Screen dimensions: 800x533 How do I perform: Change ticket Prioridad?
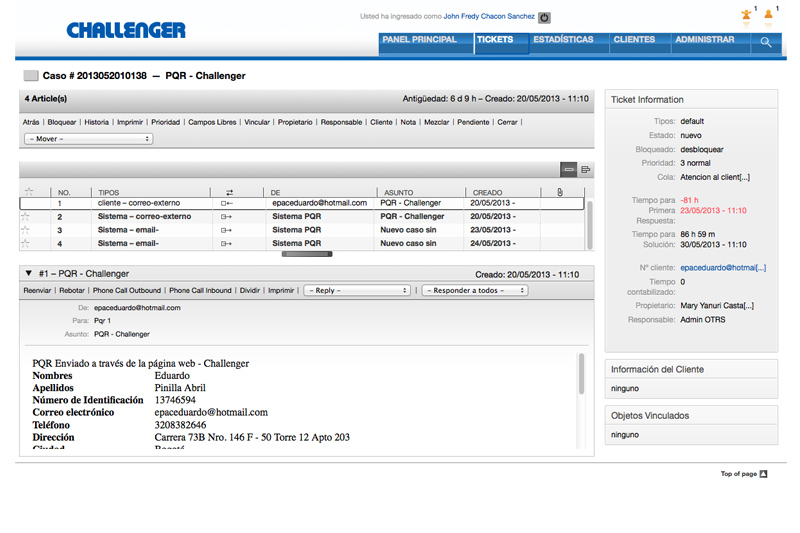[165, 122]
